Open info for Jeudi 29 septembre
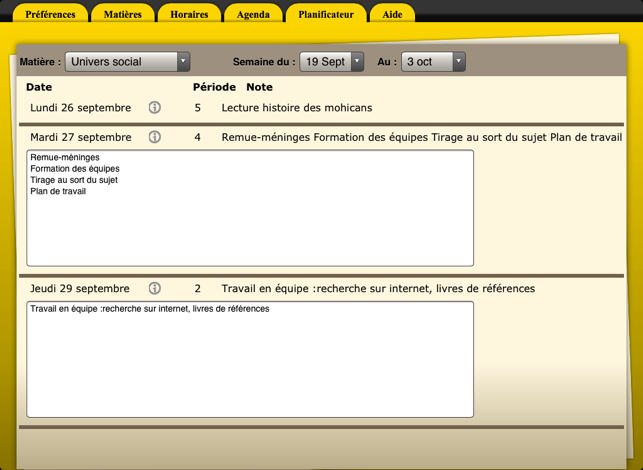643x470 pixels. (x=155, y=288)
